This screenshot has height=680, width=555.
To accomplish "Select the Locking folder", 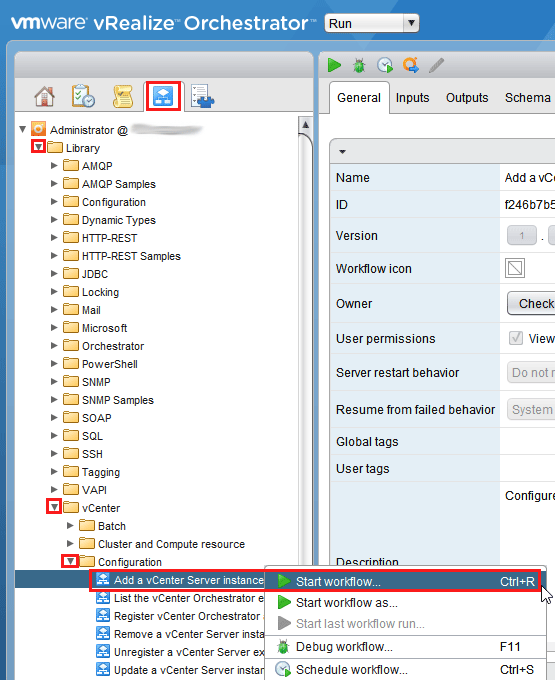I will click(x=100, y=292).
